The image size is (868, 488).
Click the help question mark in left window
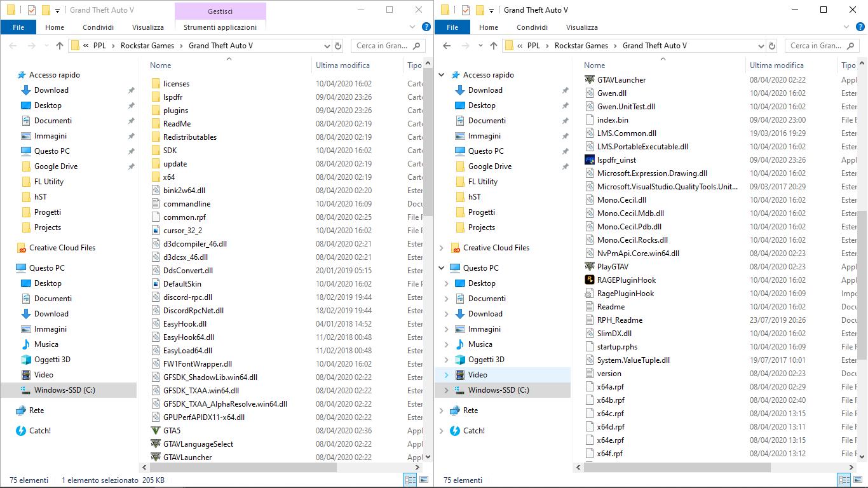[x=426, y=27]
